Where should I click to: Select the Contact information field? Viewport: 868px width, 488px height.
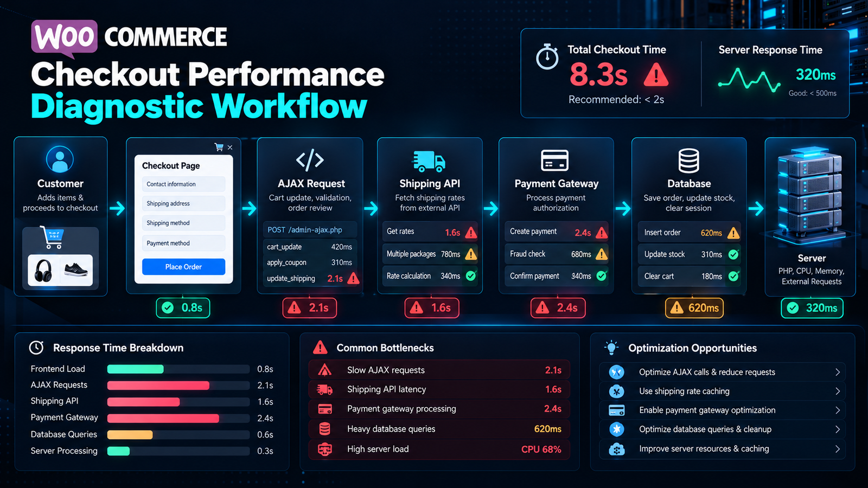pyautogui.click(x=183, y=184)
